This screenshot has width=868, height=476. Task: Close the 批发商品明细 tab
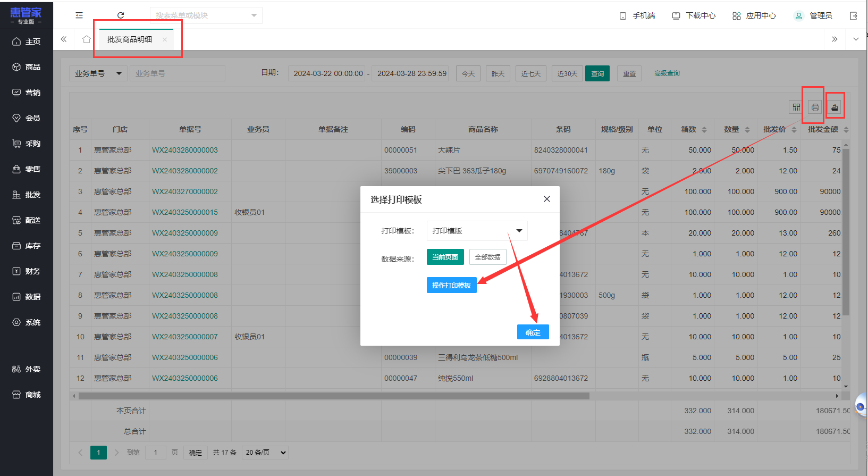coord(165,39)
